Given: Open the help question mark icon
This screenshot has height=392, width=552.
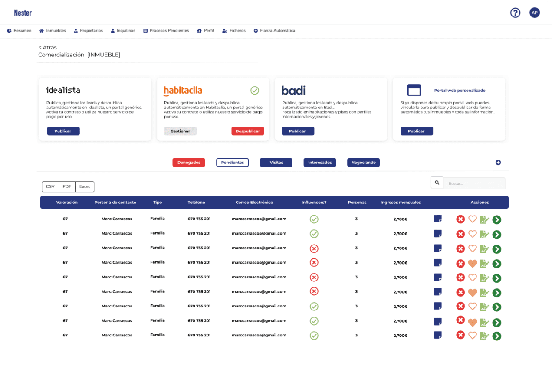Looking at the screenshot, I should tap(515, 13).
